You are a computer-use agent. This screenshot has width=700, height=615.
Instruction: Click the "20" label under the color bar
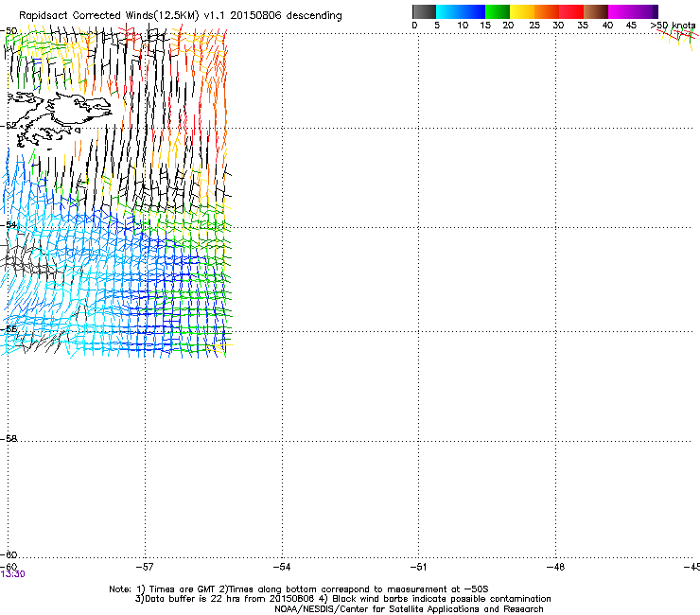[x=508, y=26]
